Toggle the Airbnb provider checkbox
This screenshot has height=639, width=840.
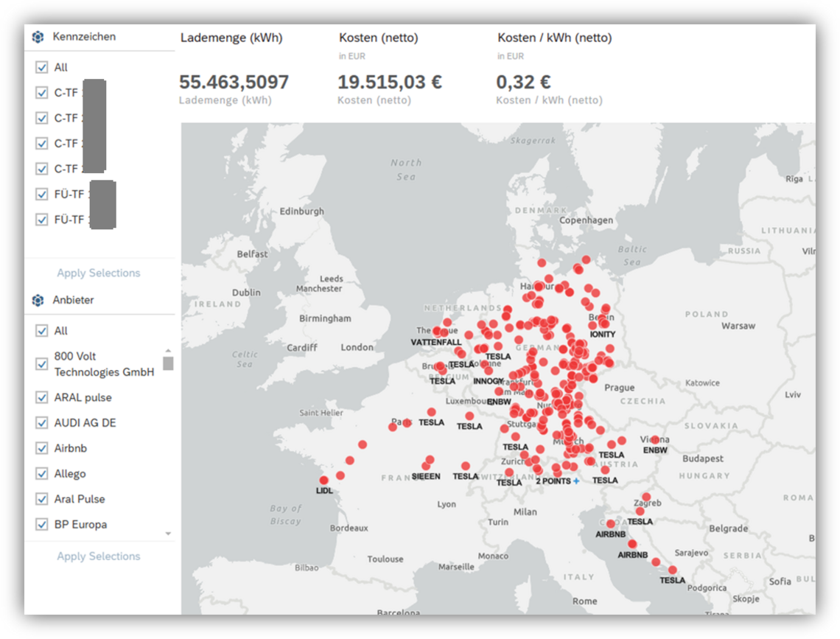pos(41,448)
